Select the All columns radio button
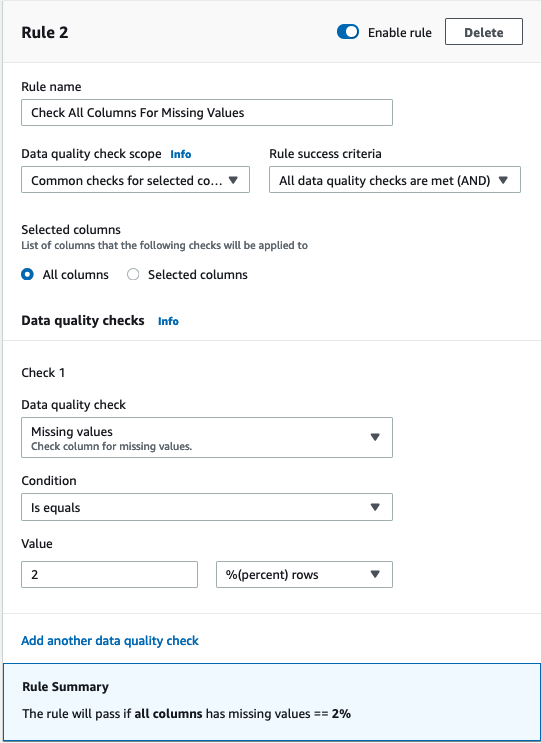 (27, 274)
